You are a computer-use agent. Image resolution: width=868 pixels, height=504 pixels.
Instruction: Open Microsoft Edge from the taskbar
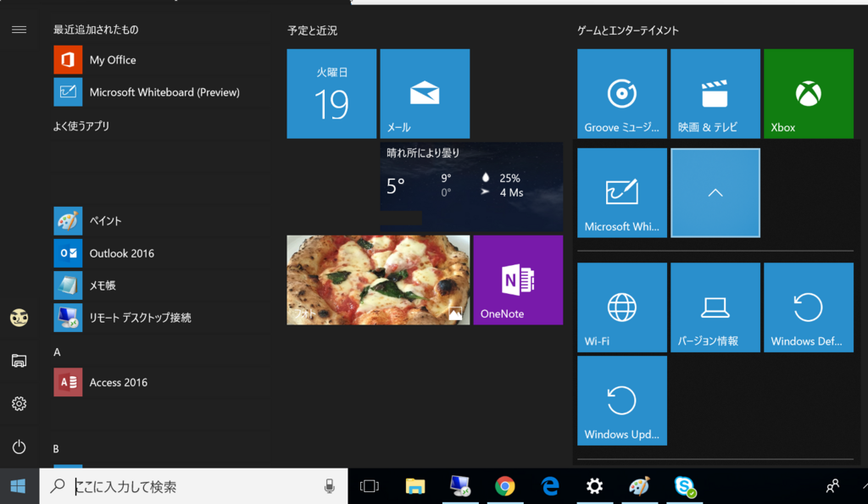point(549,486)
